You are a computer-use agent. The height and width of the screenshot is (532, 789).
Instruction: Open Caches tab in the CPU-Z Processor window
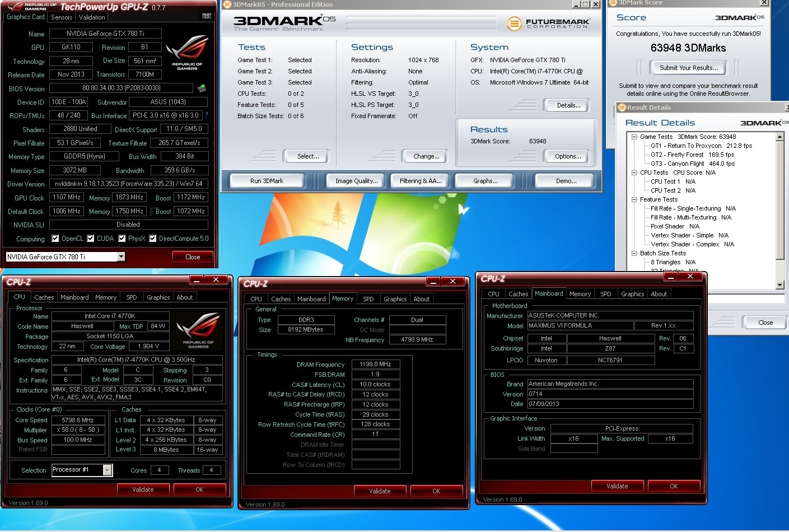(44, 297)
